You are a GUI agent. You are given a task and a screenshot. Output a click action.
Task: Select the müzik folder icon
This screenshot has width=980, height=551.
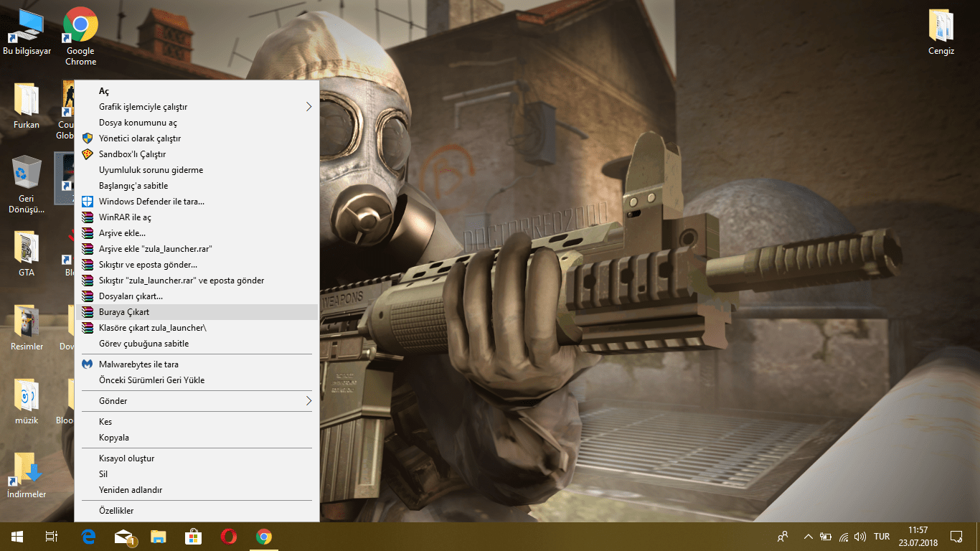27,401
